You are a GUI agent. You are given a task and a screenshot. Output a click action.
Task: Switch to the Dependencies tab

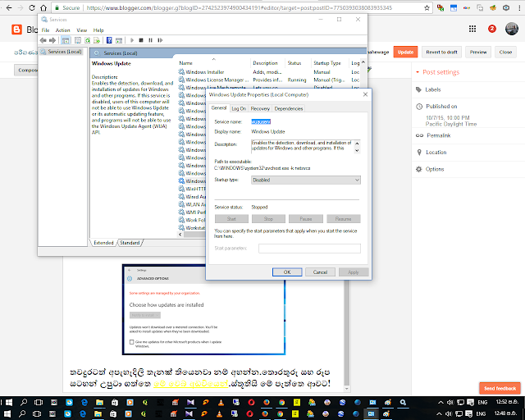289,108
